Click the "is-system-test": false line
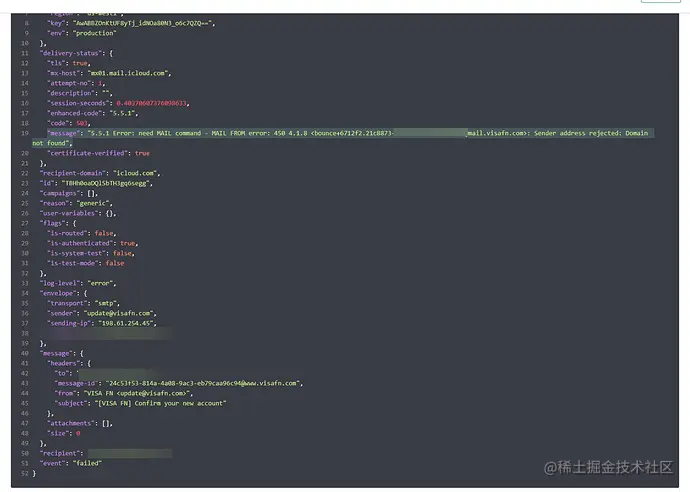 click(x=91, y=253)
